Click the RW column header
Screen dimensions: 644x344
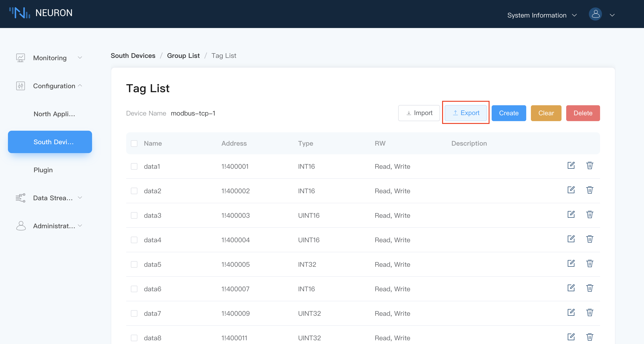point(380,143)
